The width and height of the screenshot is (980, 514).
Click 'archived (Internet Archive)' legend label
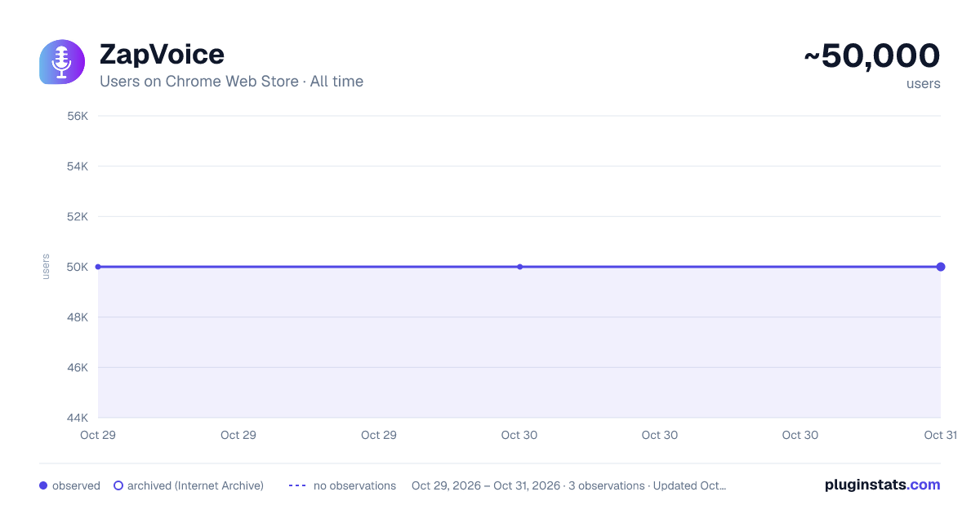coord(195,485)
